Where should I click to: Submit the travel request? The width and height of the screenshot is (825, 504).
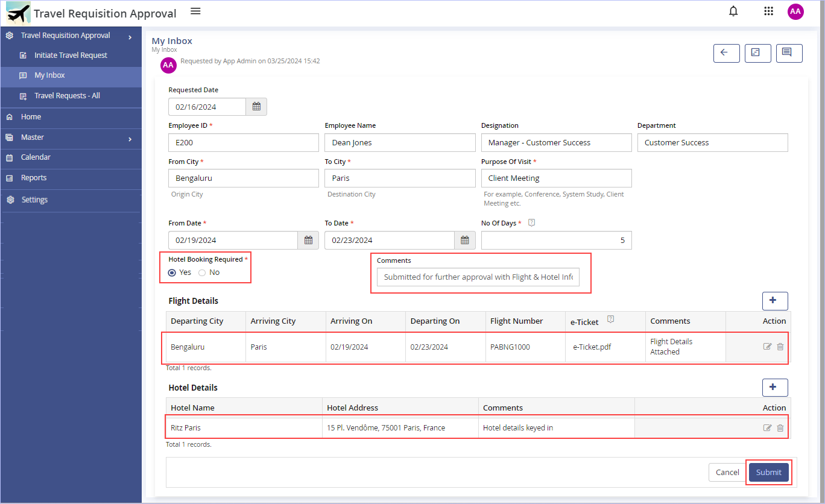click(768, 472)
